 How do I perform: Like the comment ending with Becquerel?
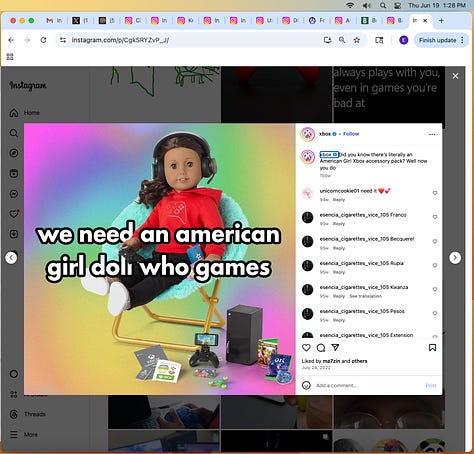pyautogui.click(x=435, y=241)
